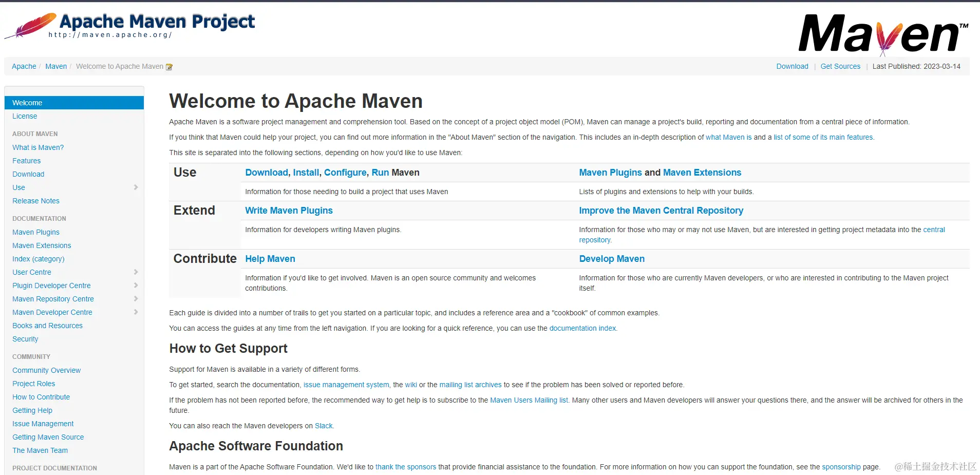
Task: Open Maven Plugins in sidebar
Action: 36,232
